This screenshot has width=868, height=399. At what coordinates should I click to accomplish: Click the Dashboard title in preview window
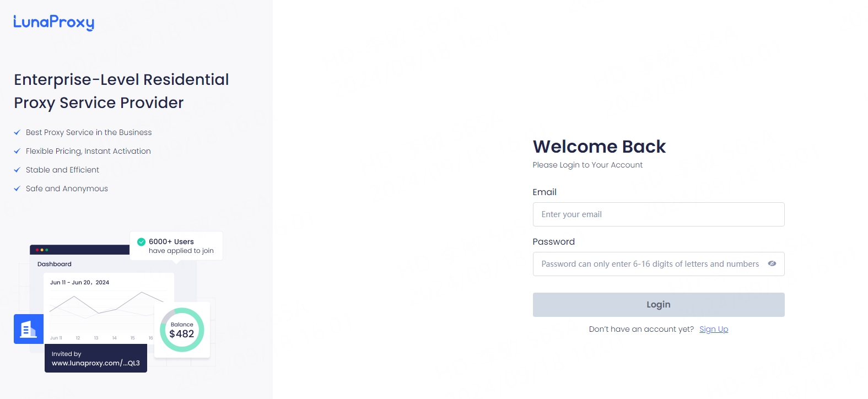(55, 264)
